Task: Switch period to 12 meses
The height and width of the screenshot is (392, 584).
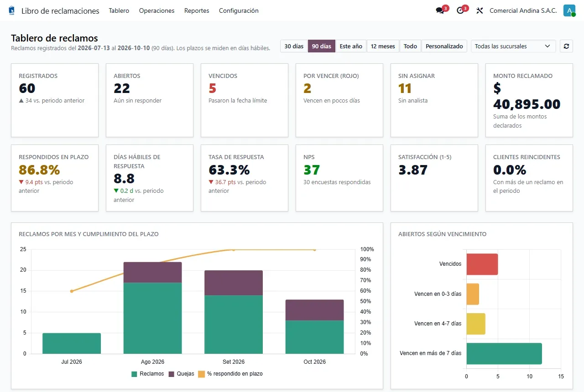Action: click(383, 46)
